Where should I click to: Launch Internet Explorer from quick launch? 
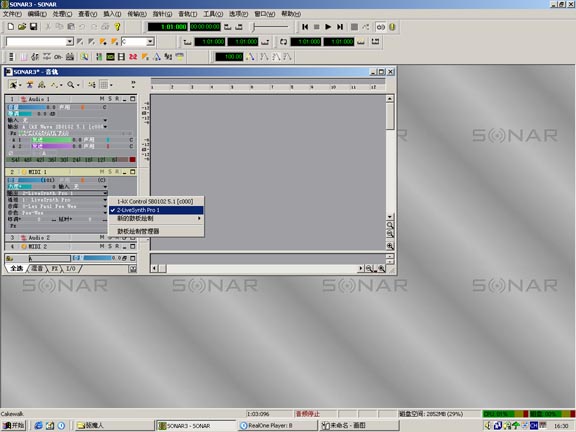click(x=38, y=425)
